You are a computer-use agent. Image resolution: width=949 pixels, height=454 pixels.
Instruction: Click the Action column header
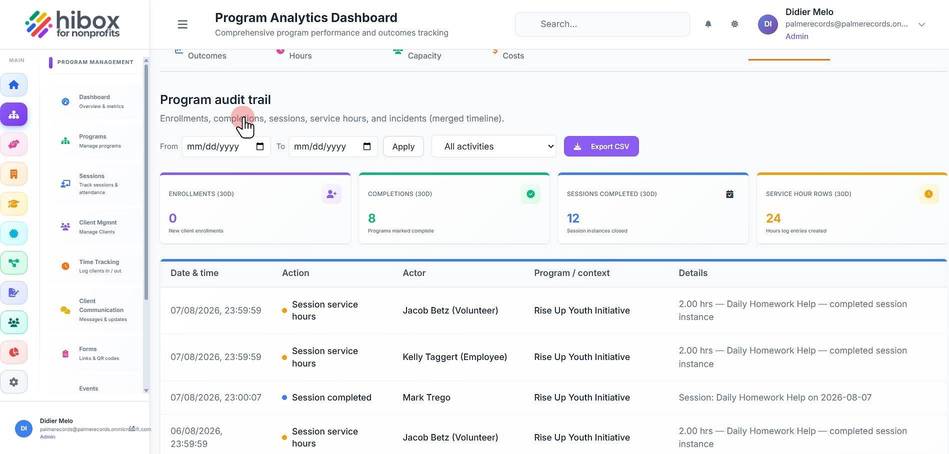pyautogui.click(x=295, y=273)
